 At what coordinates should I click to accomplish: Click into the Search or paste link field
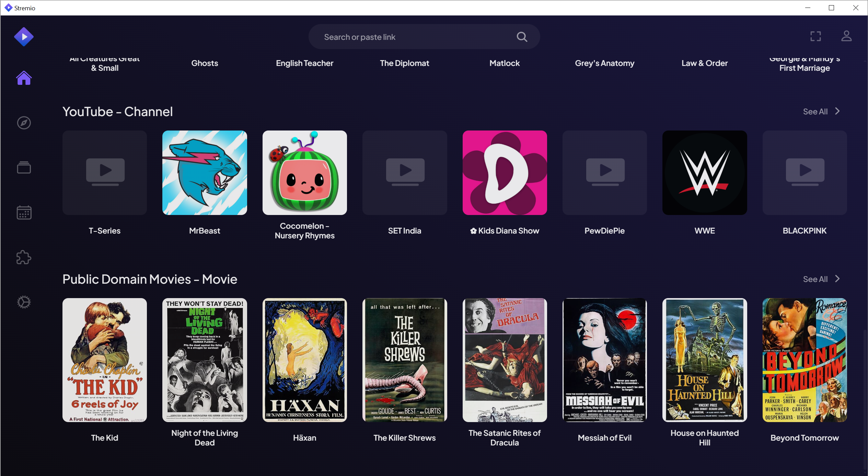tap(412, 37)
